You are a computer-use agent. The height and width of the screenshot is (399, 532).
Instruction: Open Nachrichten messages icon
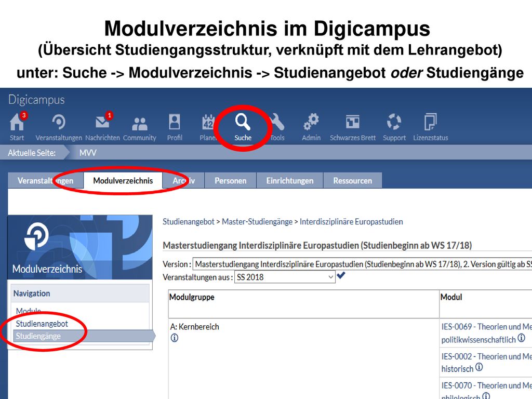[x=102, y=122]
